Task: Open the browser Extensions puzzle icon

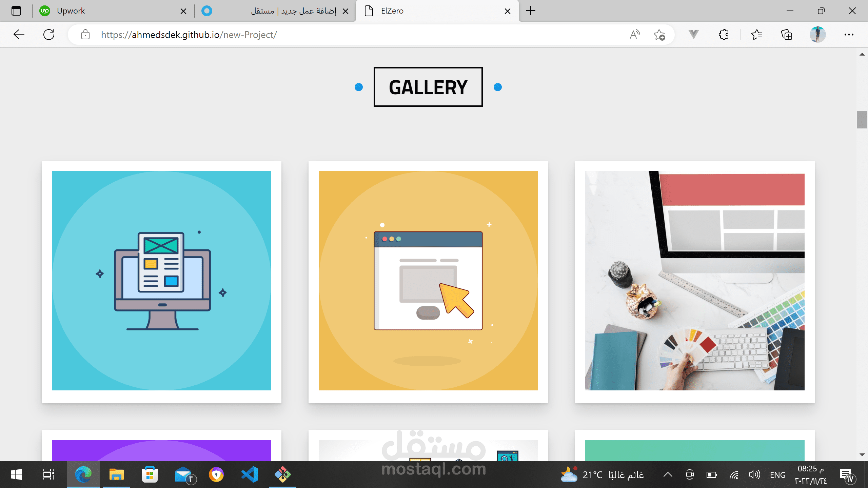Action: 724,35
